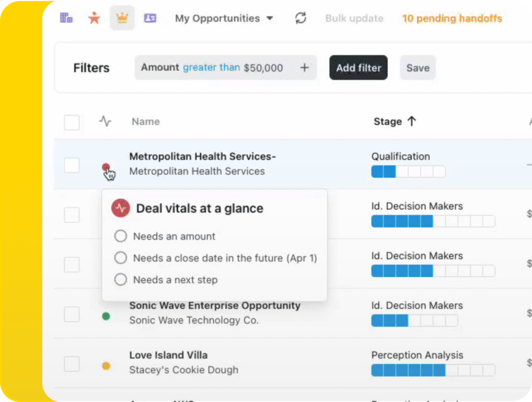Image resolution: width=532 pixels, height=402 pixels.
Task: Click the plus in Amount filter chip
Action: pyautogui.click(x=305, y=68)
